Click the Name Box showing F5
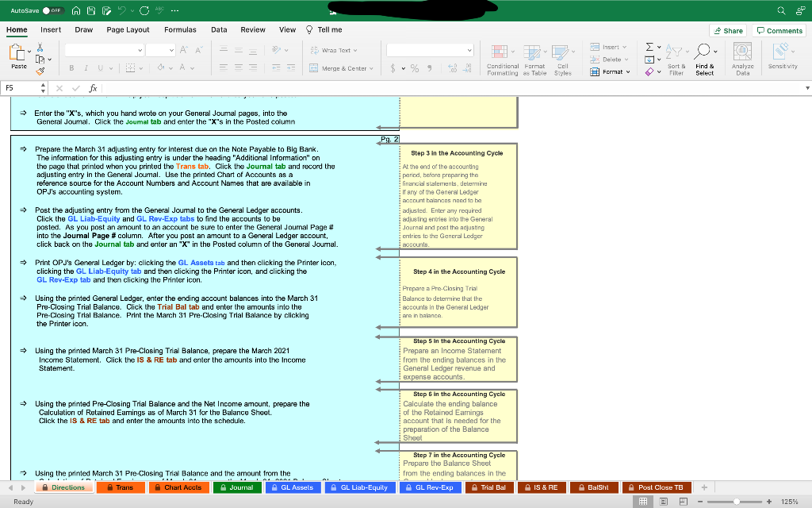The image size is (812, 508). [x=21, y=88]
